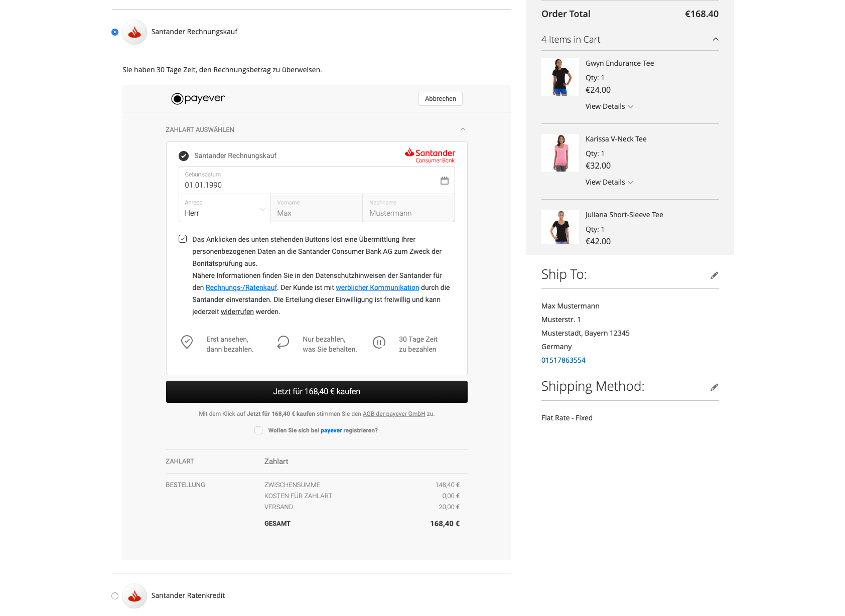The width and height of the screenshot is (845, 616).
Task: Click the checkmark next to Santander Rechnungskauf
Action: (184, 156)
